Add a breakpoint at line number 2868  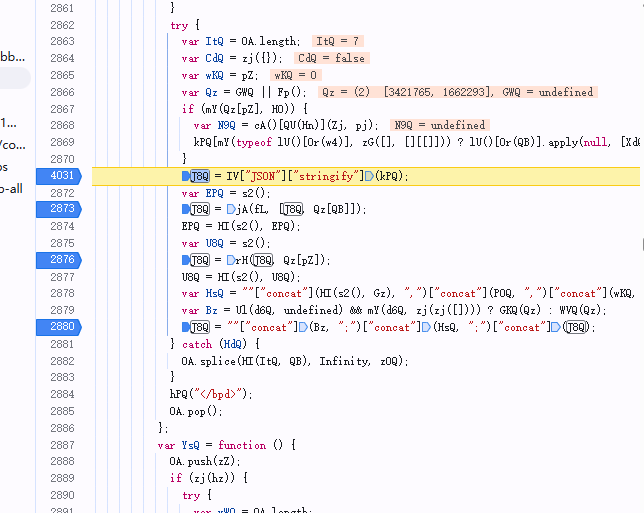62,125
